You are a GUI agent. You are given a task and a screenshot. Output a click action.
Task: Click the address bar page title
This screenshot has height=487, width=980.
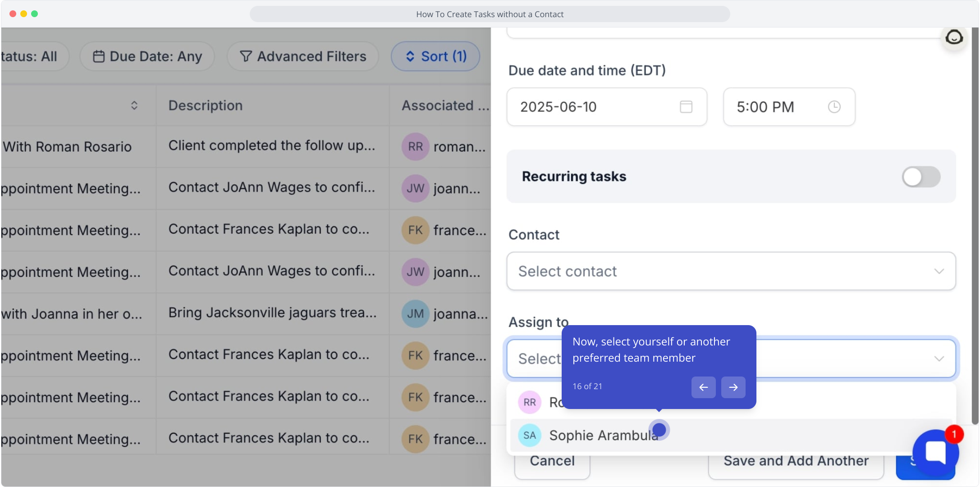coord(490,14)
